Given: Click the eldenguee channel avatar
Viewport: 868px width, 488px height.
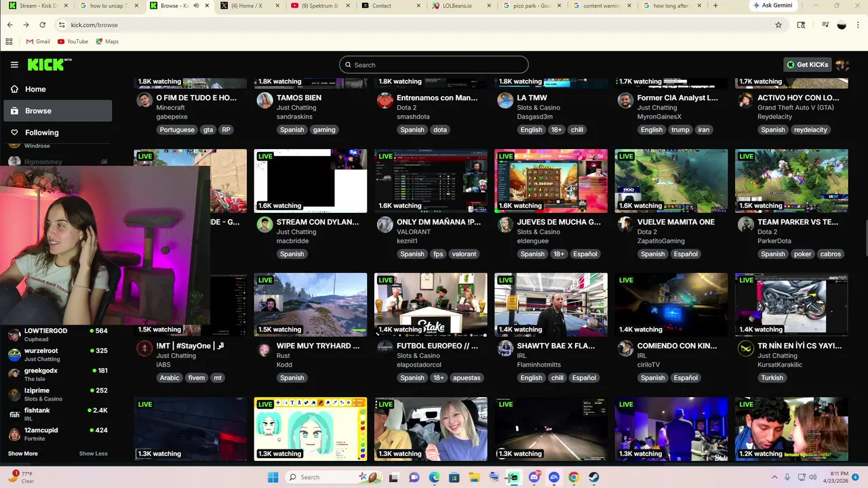Looking at the screenshot, I should (x=505, y=224).
